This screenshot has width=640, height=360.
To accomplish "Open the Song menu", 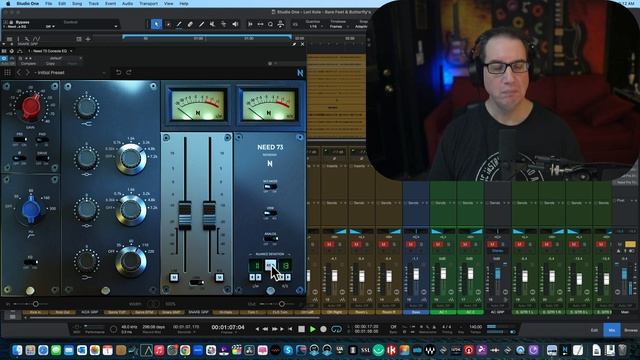I will click(77, 3).
